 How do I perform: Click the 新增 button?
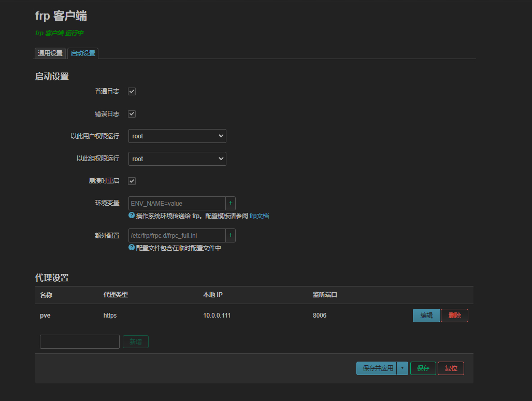click(x=136, y=341)
